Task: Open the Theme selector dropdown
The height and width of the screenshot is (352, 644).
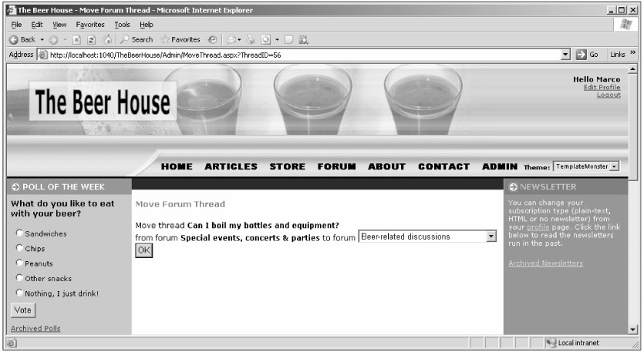Action: pyautogui.click(x=615, y=166)
